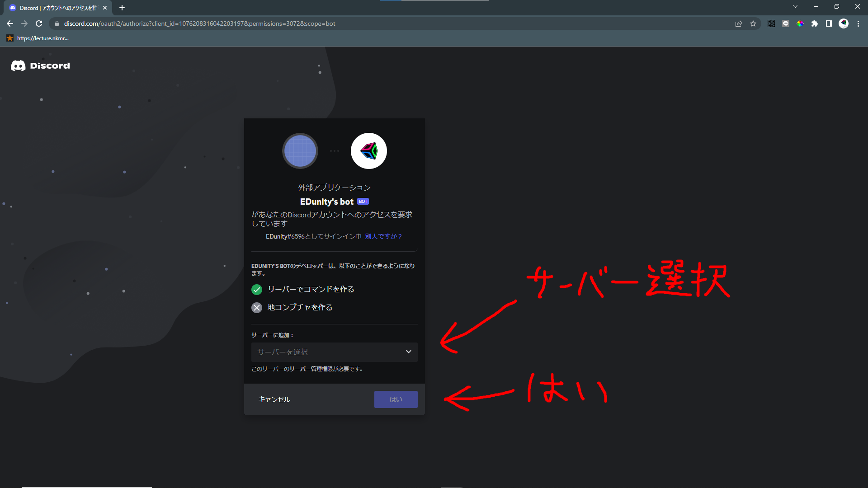Click the 別人ですか？ link
Image resolution: width=868 pixels, height=488 pixels.
(383, 236)
